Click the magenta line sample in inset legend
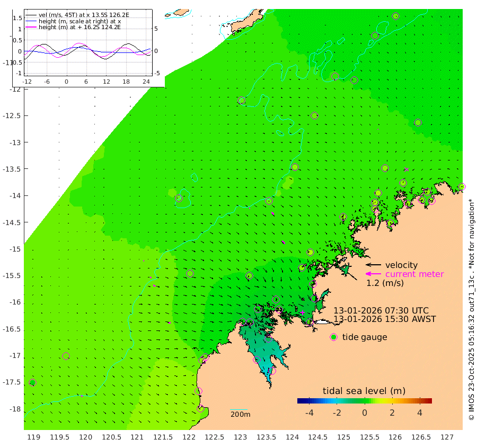This screenshot has height=448, width=477. [x=31, y=28]
